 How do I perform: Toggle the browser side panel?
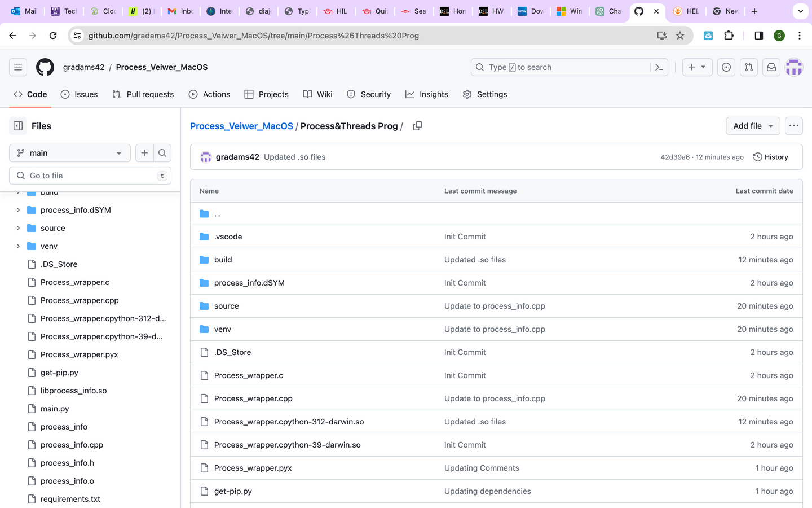[x=758, y=36]
